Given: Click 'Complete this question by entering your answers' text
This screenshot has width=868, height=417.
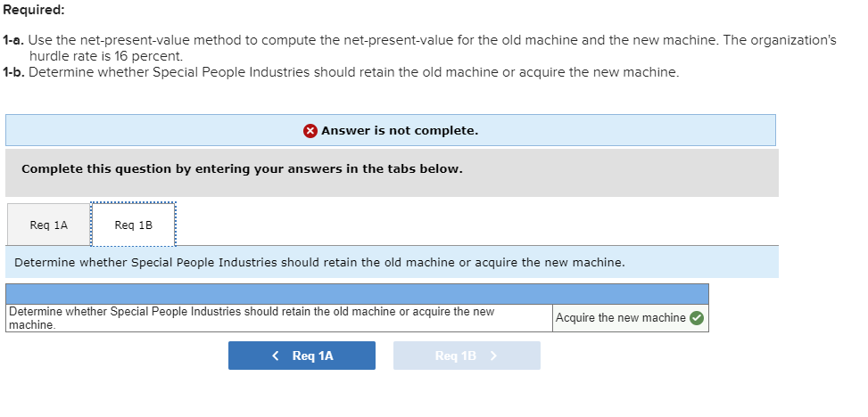Looking at the screenshot, I should click(242, 169).
